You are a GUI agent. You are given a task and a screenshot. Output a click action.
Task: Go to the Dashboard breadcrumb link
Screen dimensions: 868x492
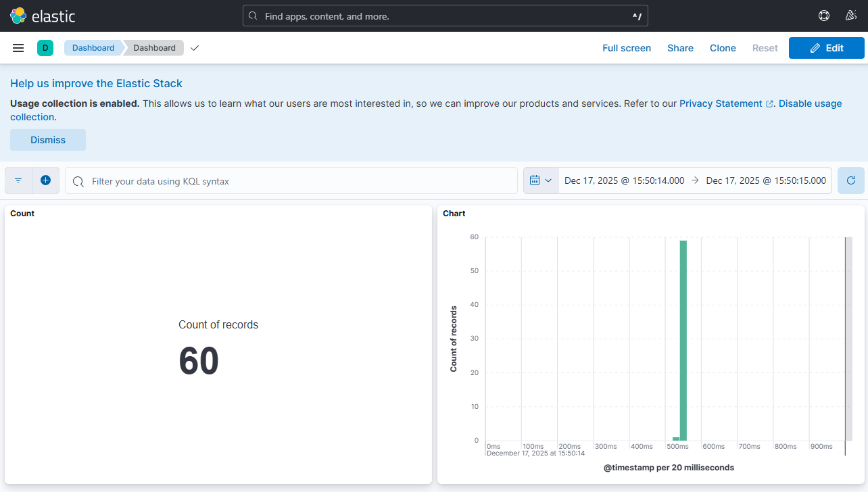93,48
